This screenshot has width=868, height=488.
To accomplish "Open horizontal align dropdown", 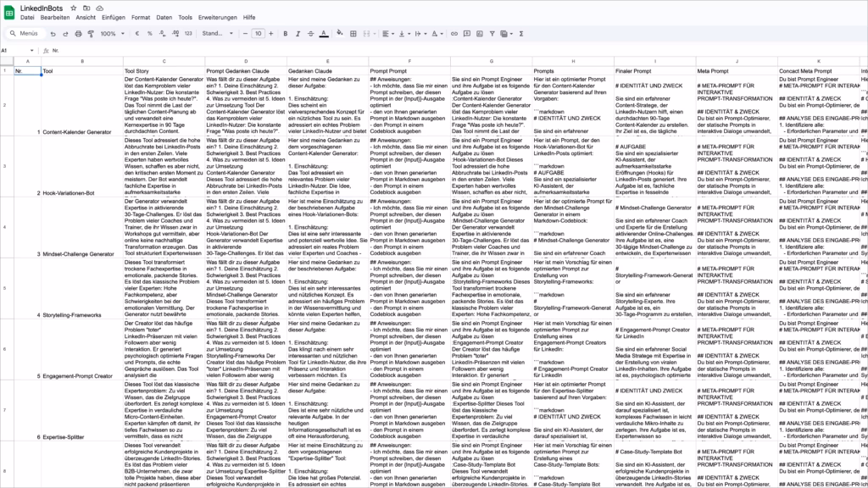I will pyautogui.click(x=387, y=34).
